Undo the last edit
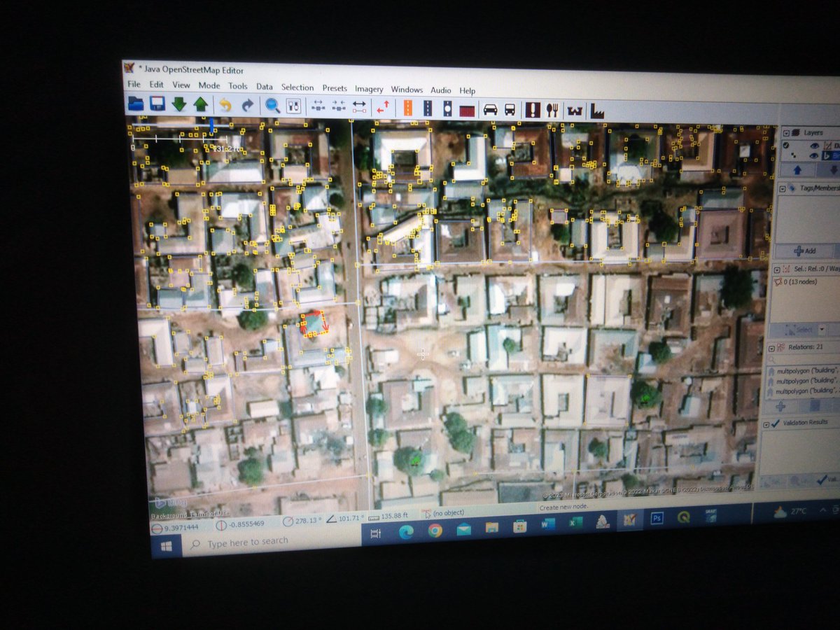Viewport: 840px width, 630px height. coord(225,105)
